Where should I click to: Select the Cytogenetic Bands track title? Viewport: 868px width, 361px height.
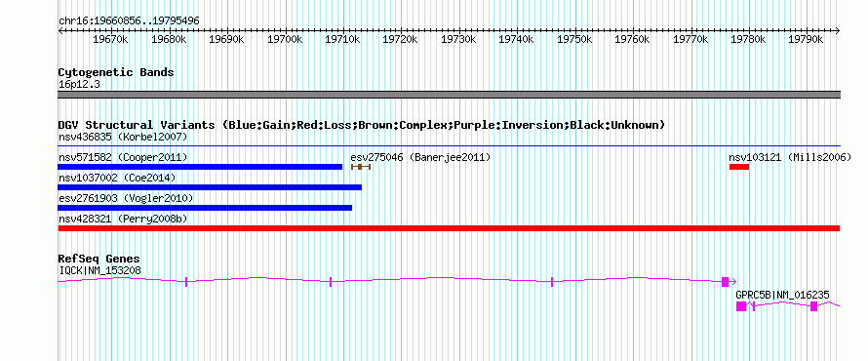coord(116,72)
